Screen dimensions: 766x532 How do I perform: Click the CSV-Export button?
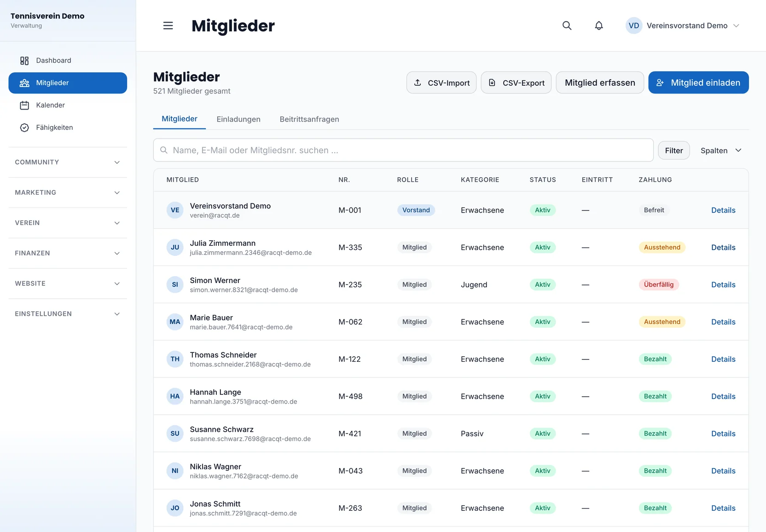[x=516, y=83]
